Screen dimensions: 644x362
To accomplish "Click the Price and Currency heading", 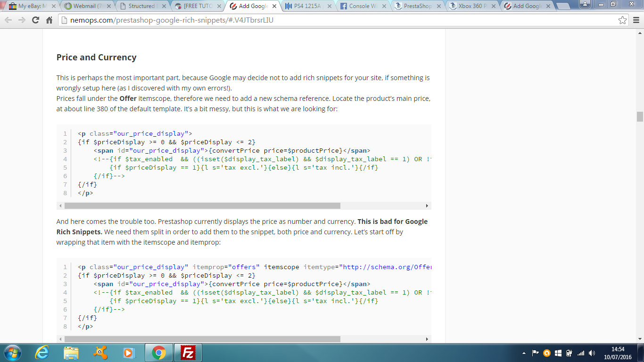I will tap(96, 58).
